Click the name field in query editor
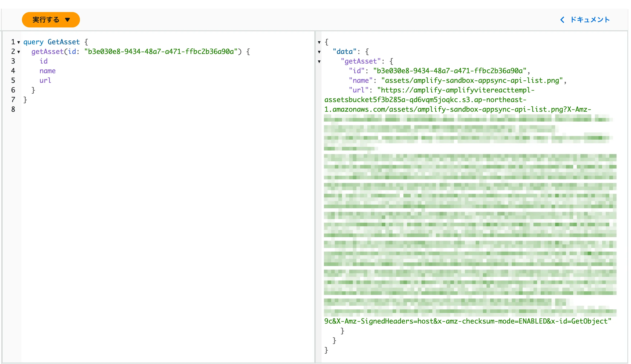Viewport: 631px width, 364px height. click(x=47, y=71)
